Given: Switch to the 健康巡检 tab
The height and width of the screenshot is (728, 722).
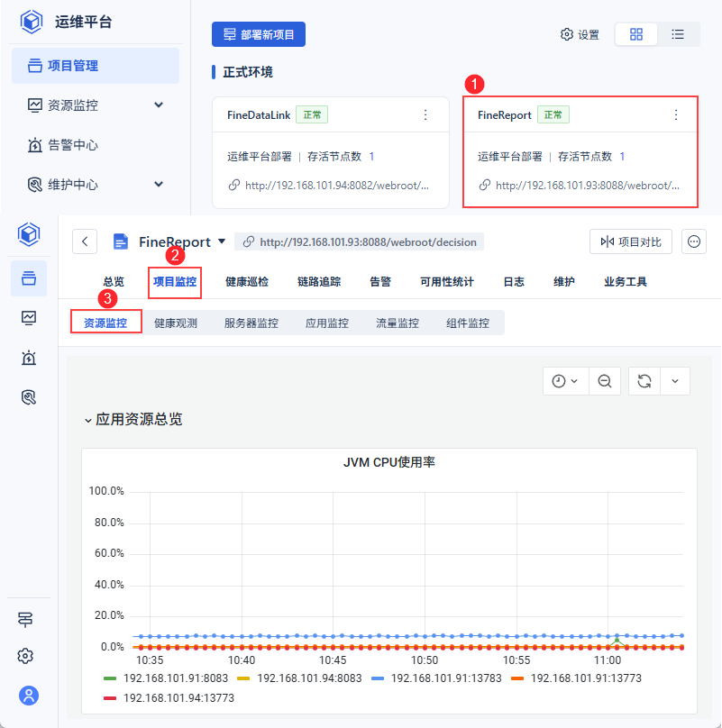Looking at the screenshot, I should (x=247, y=282).
